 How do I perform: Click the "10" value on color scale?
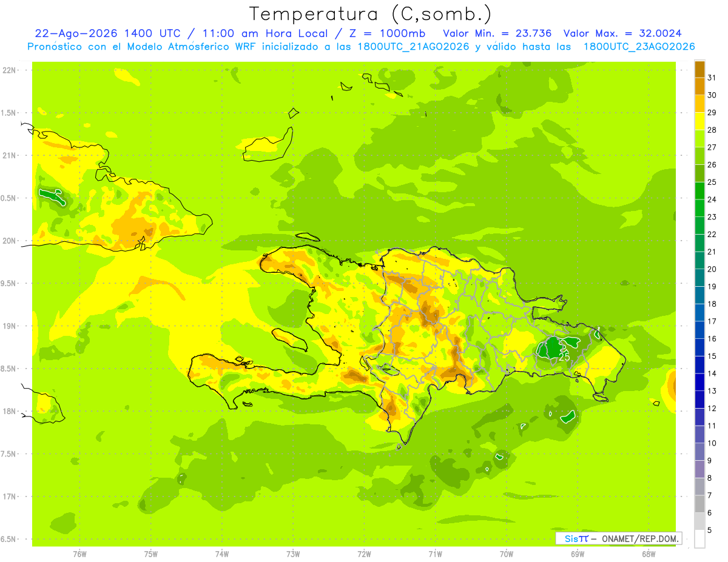coord(712,443)
